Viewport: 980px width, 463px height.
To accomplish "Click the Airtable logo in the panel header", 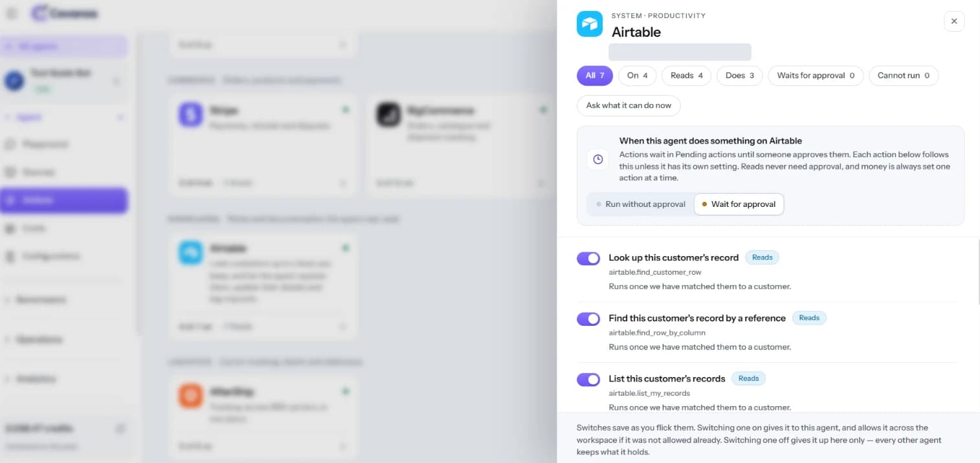I will (590, 24).
